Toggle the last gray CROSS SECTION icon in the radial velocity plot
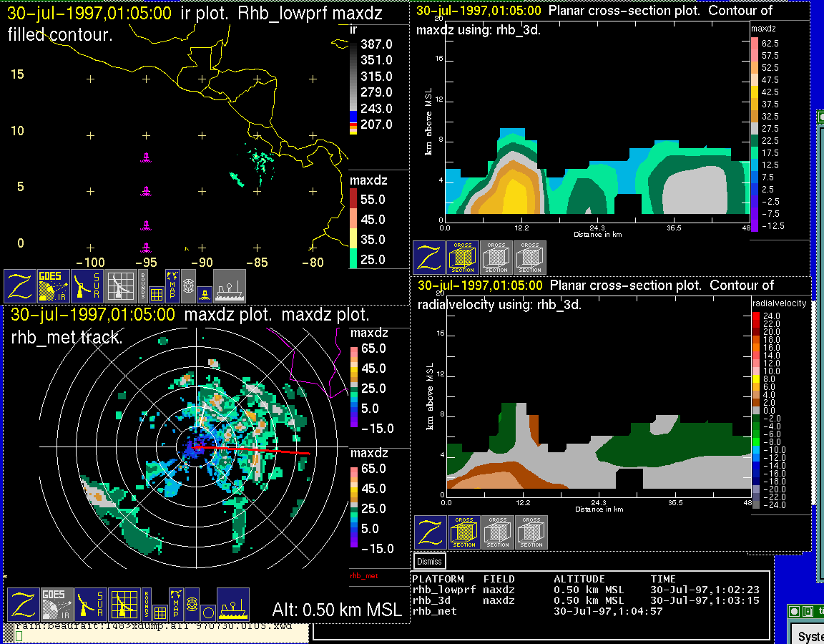 tap(531, 532)
